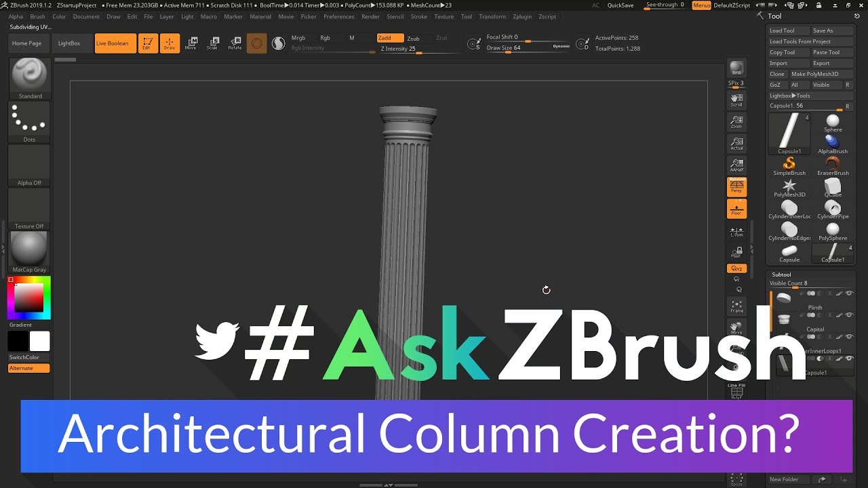Click the BPR render button
The image size is (868, 488).
[736, 69]
